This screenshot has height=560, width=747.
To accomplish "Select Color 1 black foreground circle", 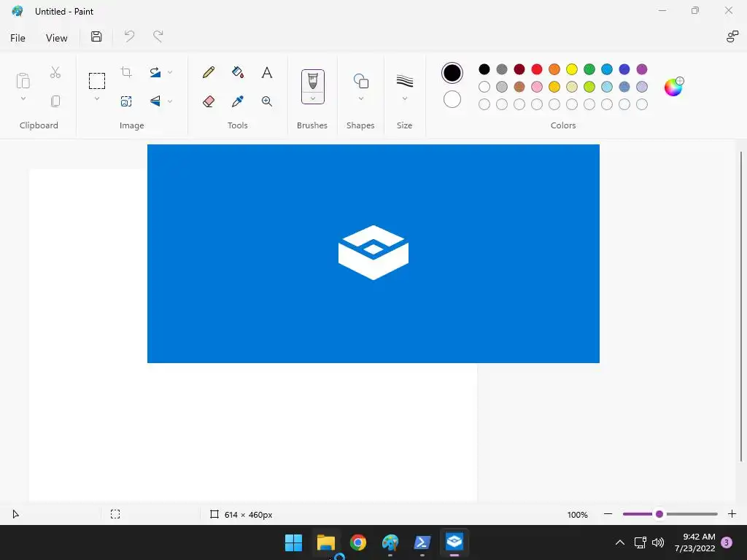I will (x=452, y=73).
